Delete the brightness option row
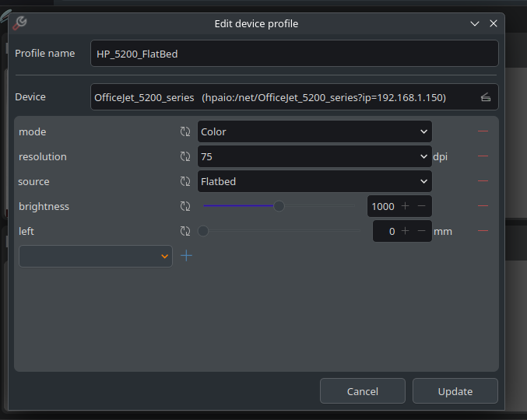Viewport: 527px width, 420px height. tap(483, 206)
